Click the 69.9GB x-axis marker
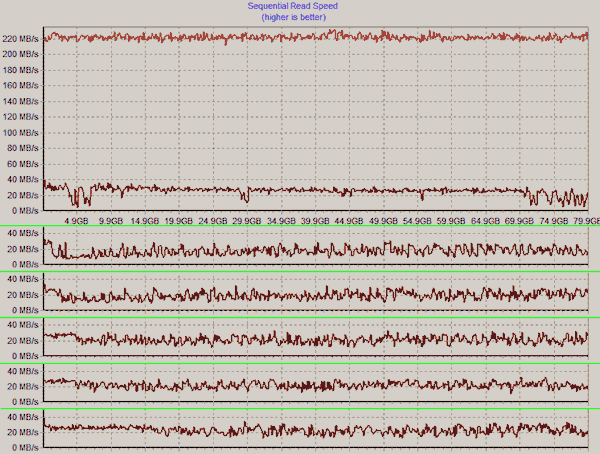 [519, 221]
